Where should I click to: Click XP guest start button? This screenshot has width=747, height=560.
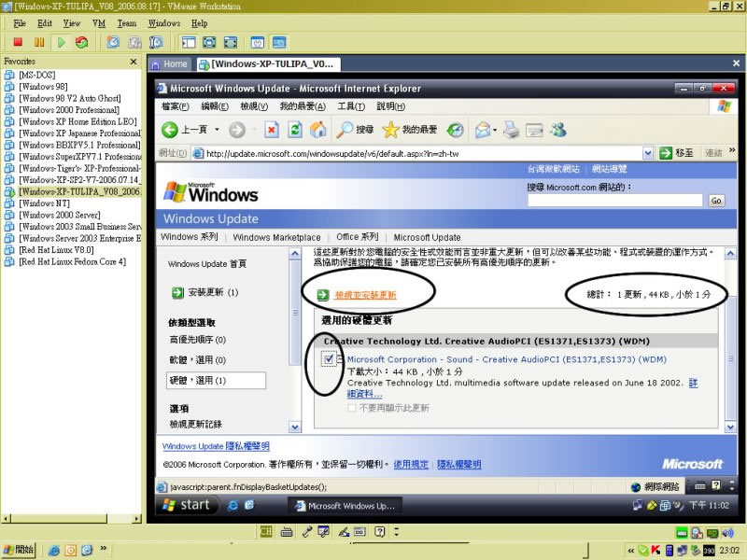[187, 505]
